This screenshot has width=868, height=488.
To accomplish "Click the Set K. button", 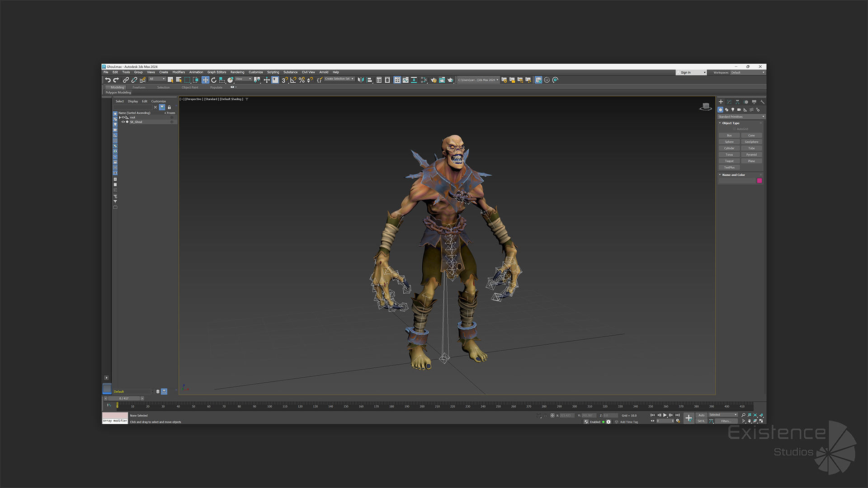I will point(701,421).
